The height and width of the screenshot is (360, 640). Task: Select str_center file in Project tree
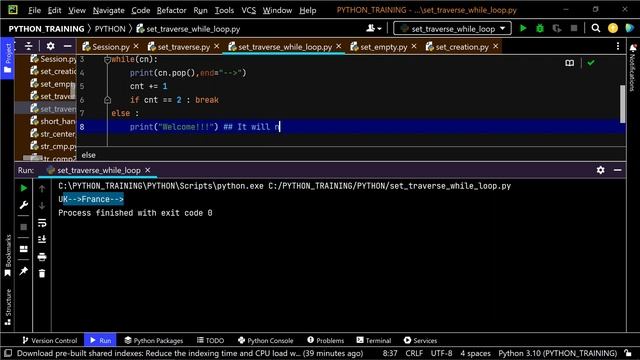(x=53, y=133)
